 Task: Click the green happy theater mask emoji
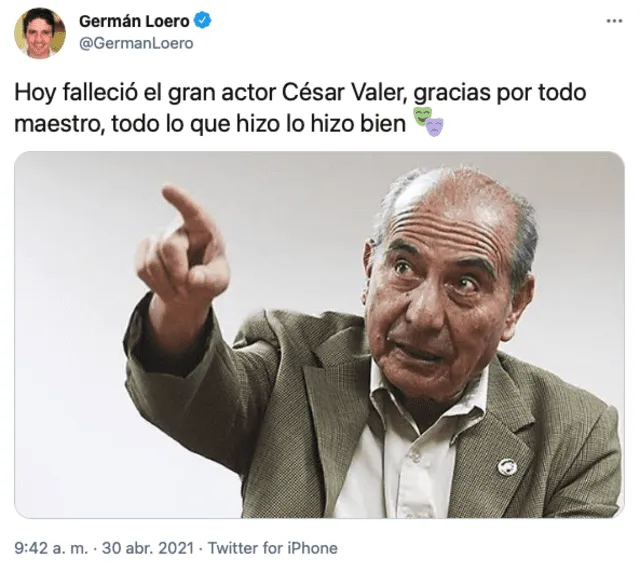click(x=422, y=116)
